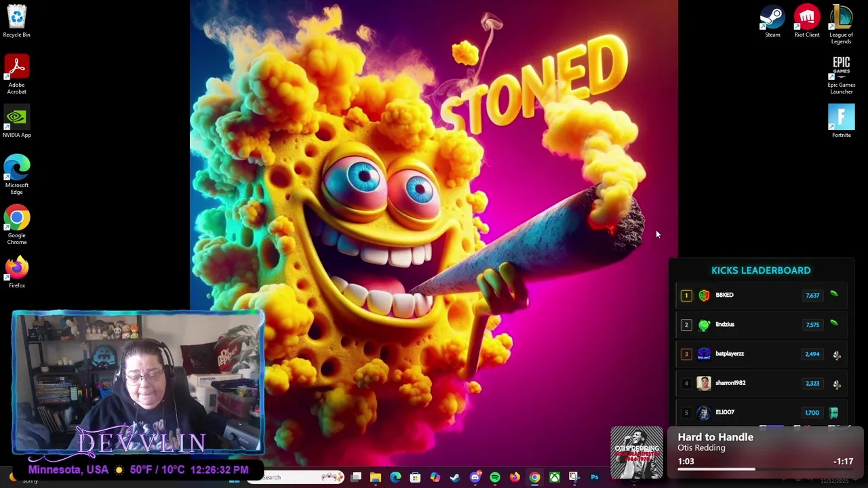Open Discord from the taskbar

coord(475,477)
